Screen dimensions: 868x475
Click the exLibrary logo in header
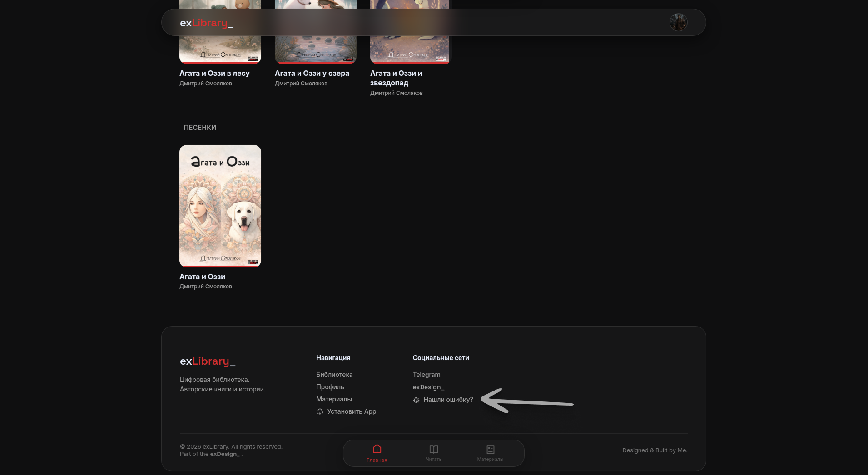pos(207,23)
